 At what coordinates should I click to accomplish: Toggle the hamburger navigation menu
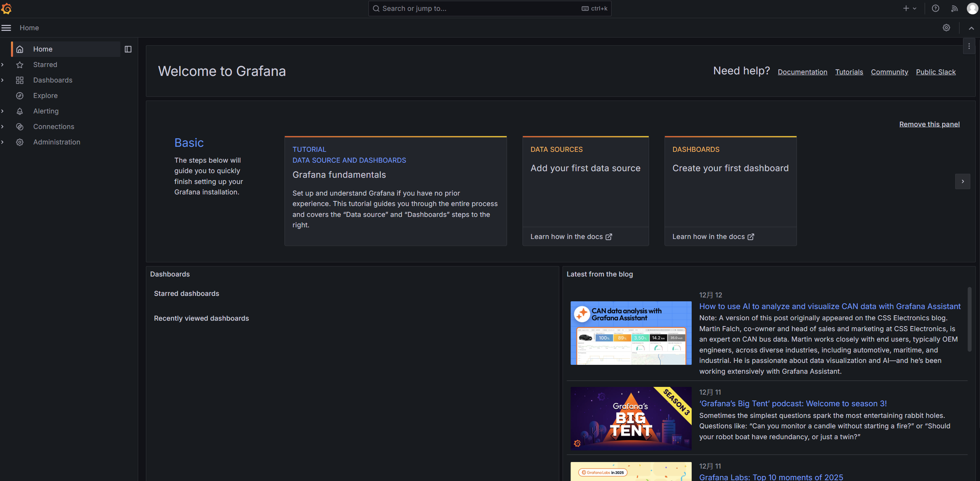pos(6,28)
